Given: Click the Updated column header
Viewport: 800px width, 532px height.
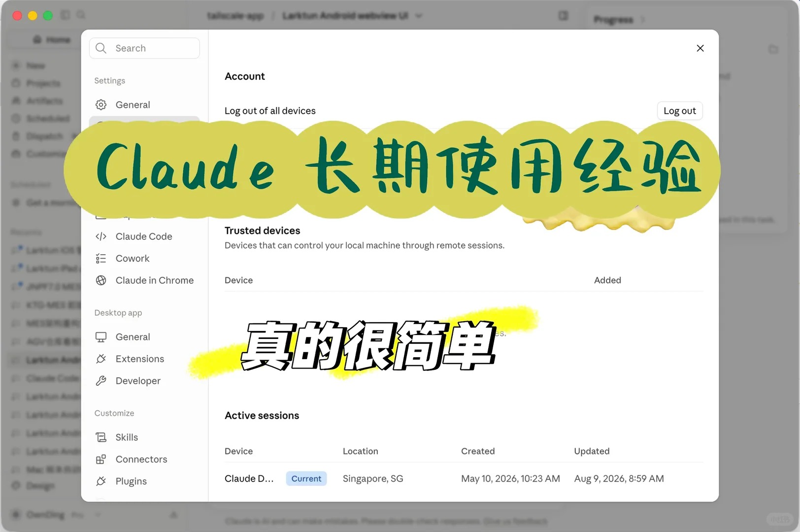Looking at the screenshot, I should pyautogui.click(x=592, y=451).
